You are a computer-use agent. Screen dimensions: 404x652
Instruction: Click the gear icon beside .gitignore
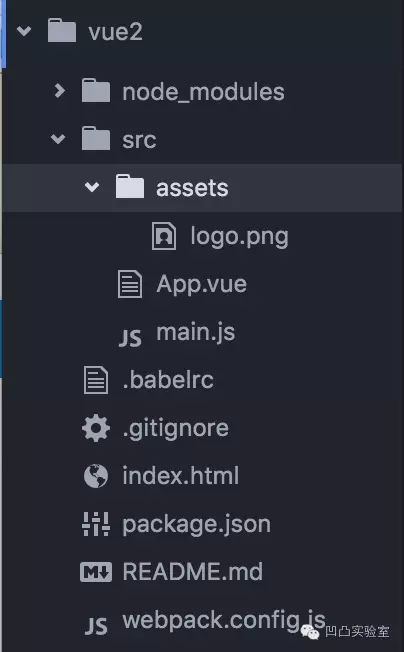[96, 428]
